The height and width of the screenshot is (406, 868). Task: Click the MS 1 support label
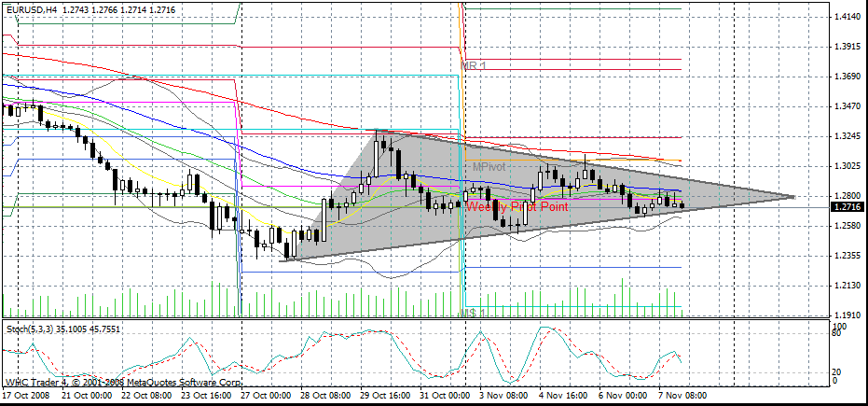click(475, 314)
